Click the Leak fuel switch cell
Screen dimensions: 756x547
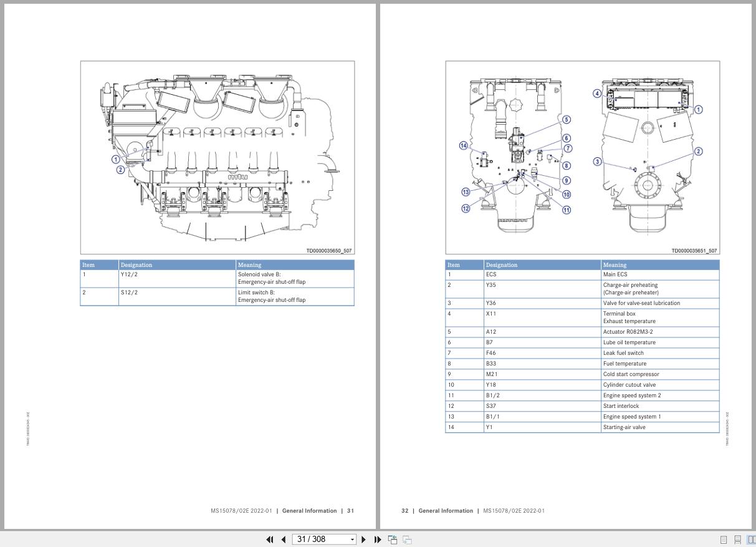(660, 353)
